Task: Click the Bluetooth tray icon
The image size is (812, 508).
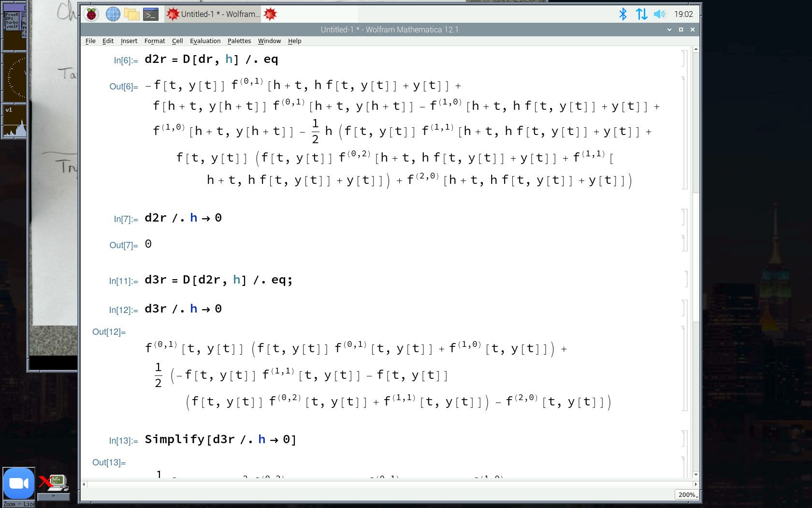Action: [623, 14]
